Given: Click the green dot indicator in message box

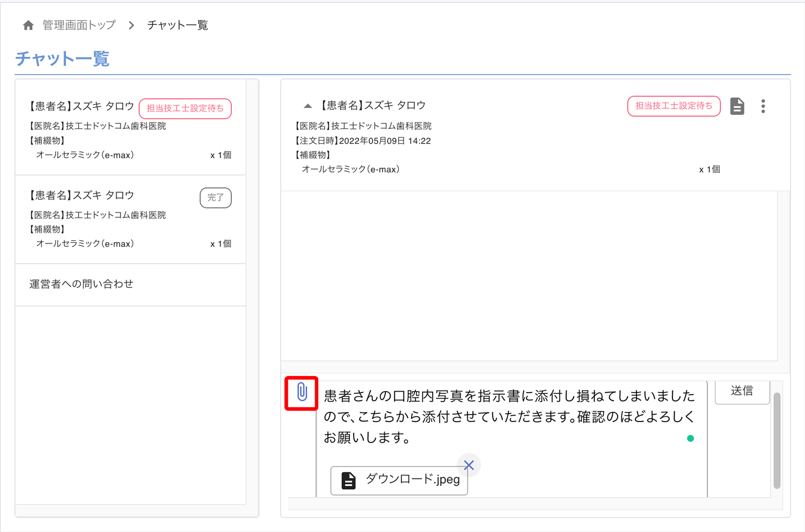Looking at the screenshot, I should pyautogui.click(x=691, y=438).
